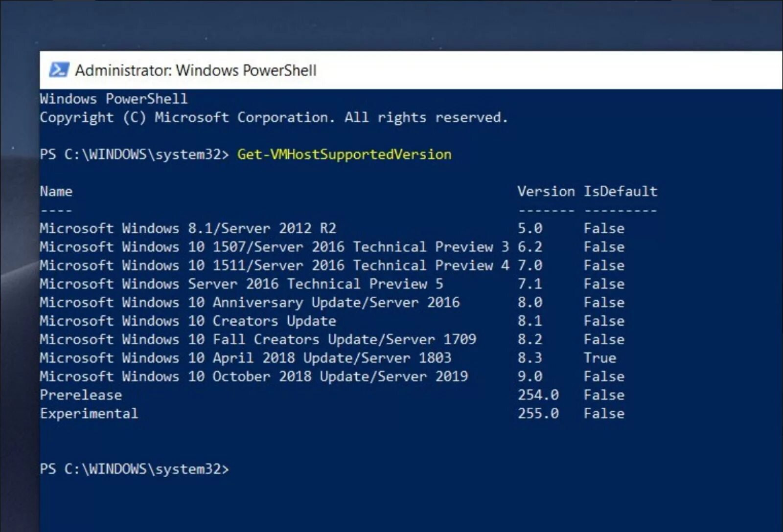The width and height of the screenshot is (783, 532).
Task: Click 'October 2018 Update/Server 2019' row name
Action: pyautogui.click(x=254, y=377)
